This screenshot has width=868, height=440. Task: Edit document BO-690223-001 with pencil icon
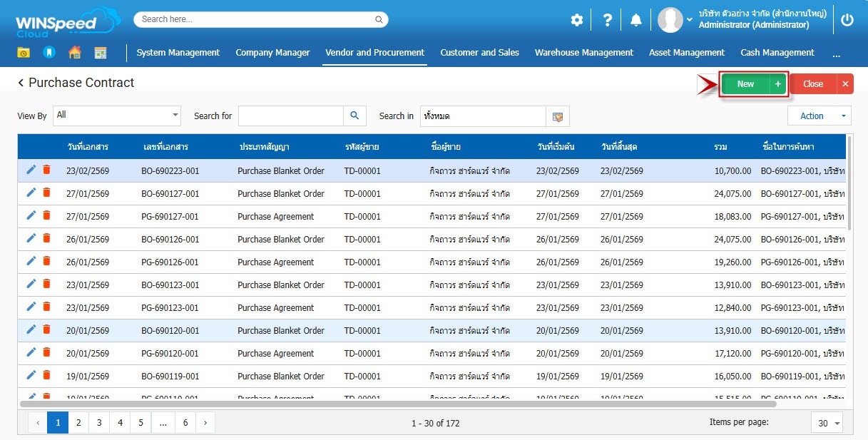coord(31,170)
